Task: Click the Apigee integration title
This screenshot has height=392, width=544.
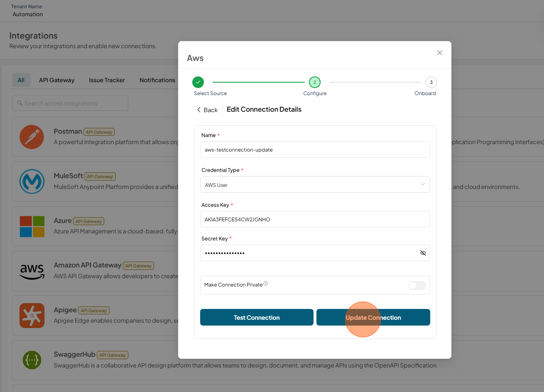Action: point(65,310)
